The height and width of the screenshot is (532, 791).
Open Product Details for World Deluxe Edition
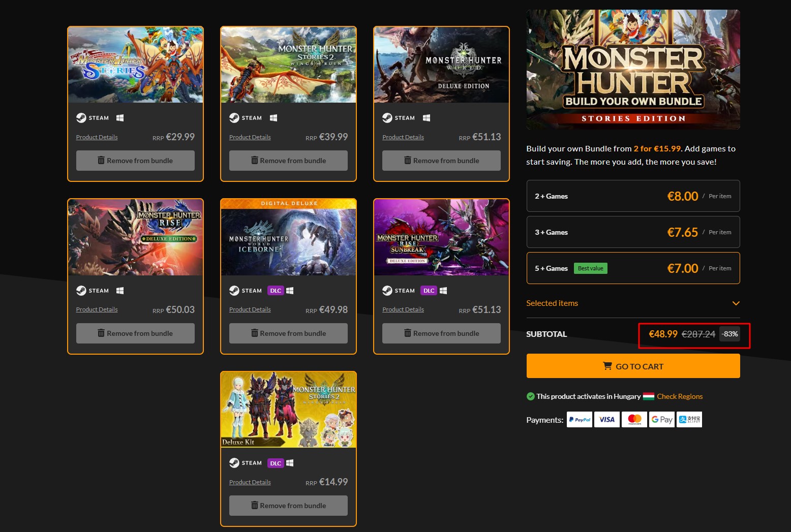coord(403,137)
